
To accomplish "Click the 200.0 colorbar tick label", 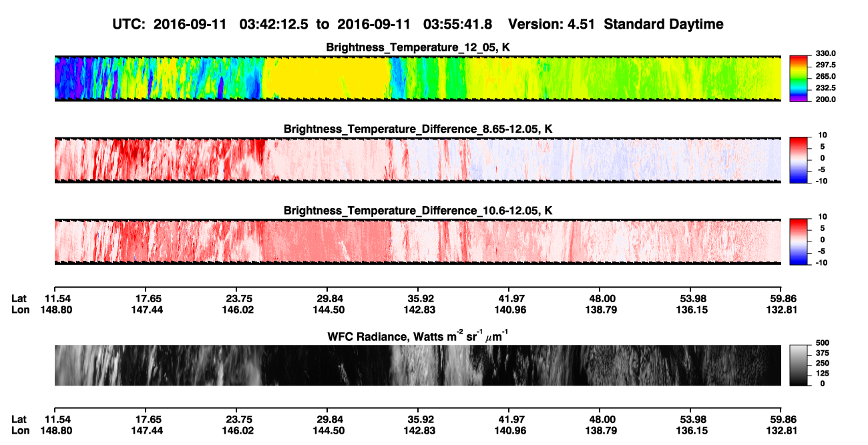I will coord(825,99).
